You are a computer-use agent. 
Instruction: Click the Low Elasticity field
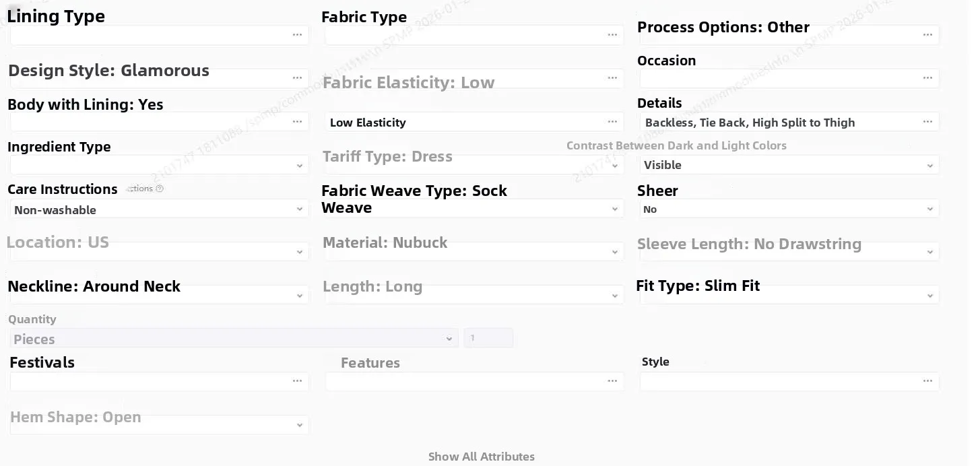[x=474, y=122]
